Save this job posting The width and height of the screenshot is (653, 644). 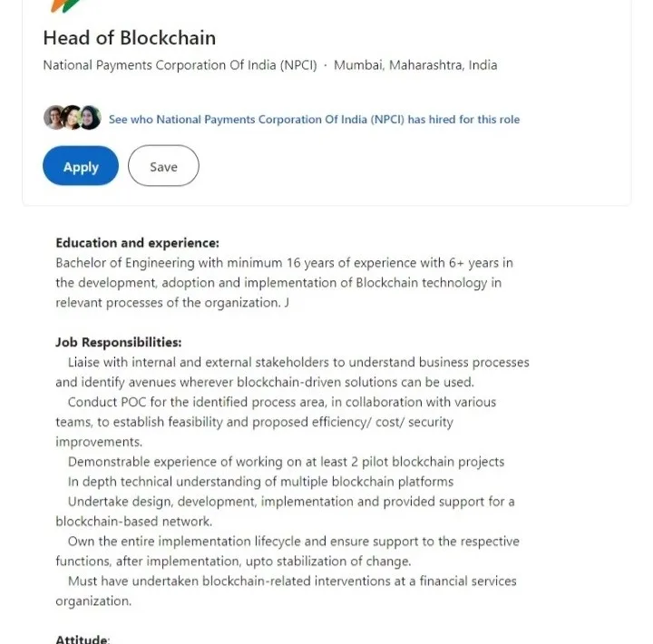click(163, 166)
